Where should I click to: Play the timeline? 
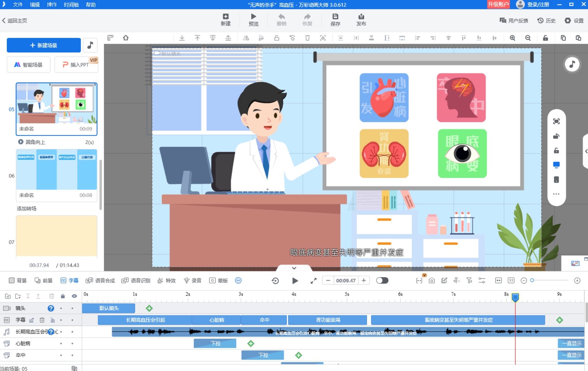point(295,281)
